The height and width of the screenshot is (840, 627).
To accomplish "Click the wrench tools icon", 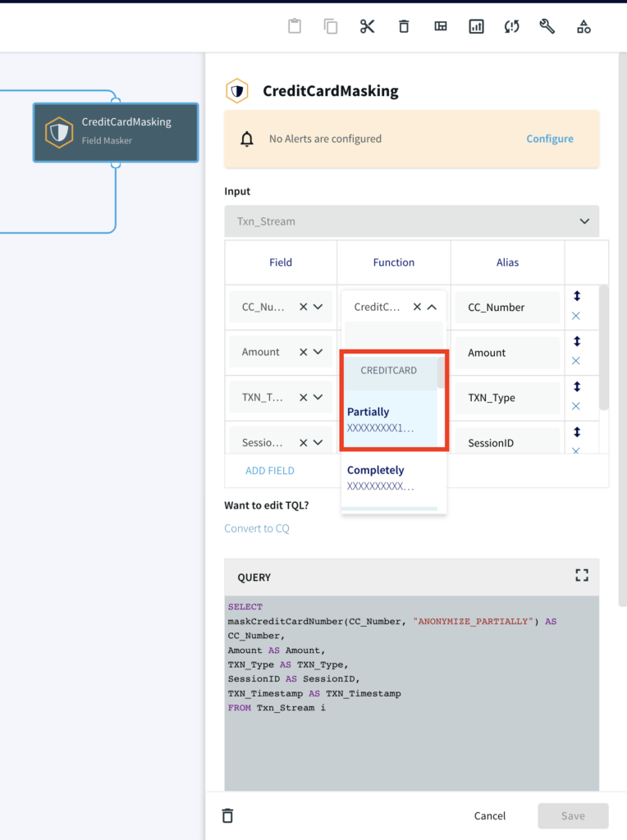I will point(547,26).
